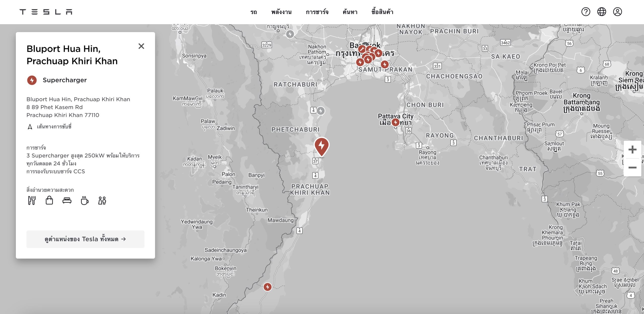Open the พลังงาน menu

[281, 12]
